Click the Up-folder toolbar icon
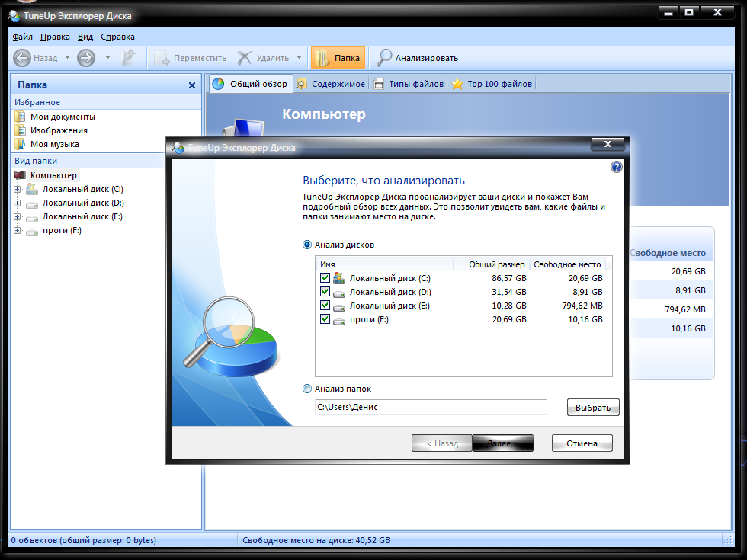 (x=128, y=58)
